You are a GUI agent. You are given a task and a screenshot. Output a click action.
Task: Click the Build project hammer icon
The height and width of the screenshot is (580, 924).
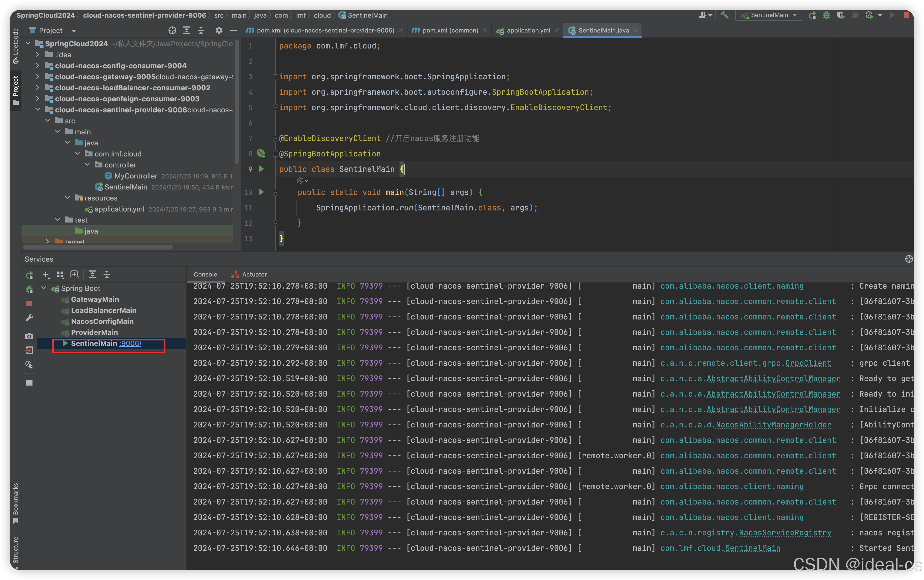[x=724, y=15]
